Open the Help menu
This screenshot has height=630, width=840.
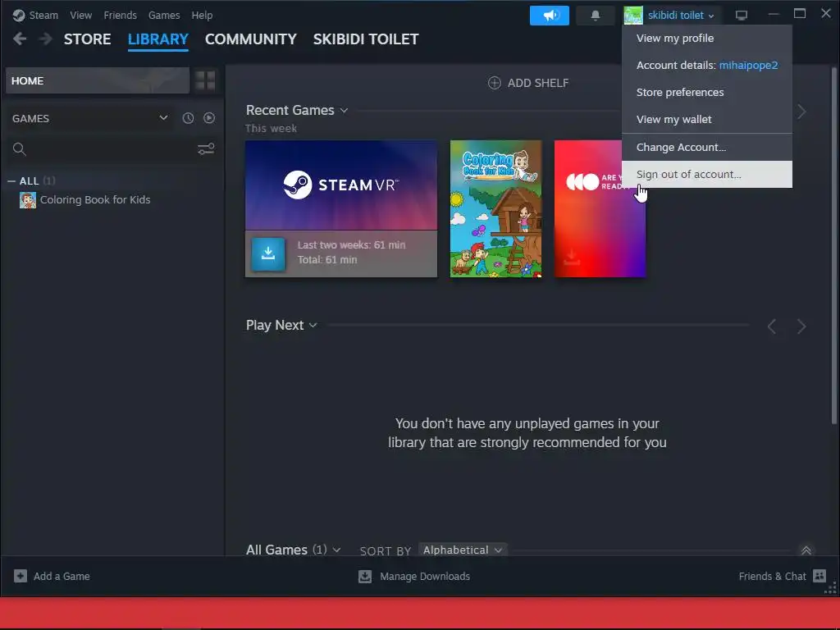coord(202,15)
